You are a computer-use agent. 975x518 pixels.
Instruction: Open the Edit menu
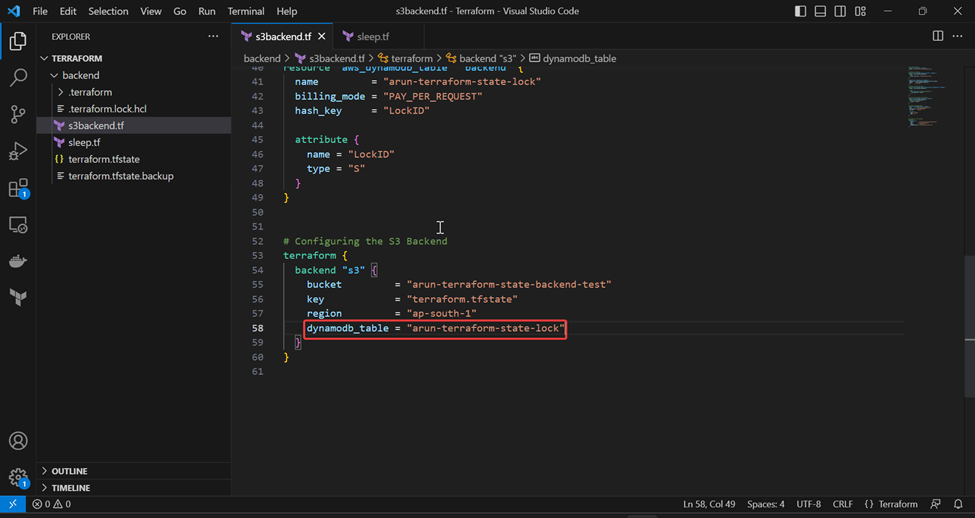pos(68,11)
